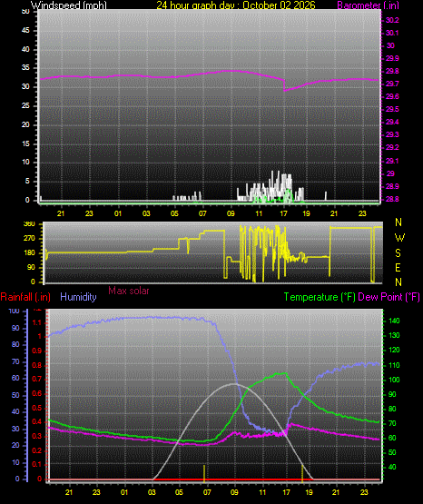Click the 28.8 barometer axis value
Viewport: 423px width, 504px height.
pos(392,199)
